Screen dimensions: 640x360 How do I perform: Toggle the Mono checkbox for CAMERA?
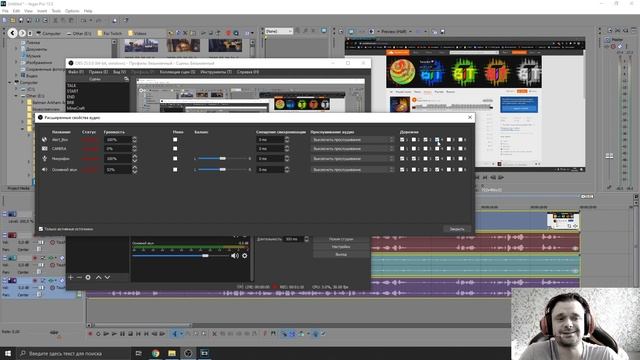tap(175, 149)
